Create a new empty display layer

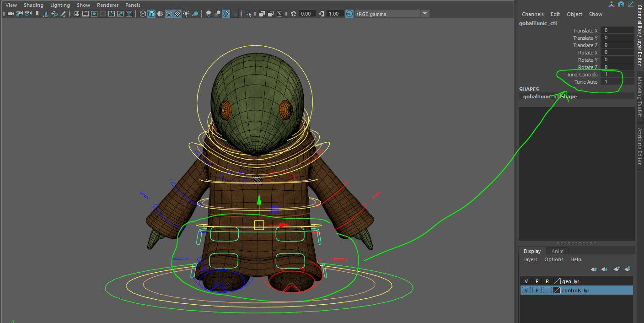coord(617,269)
